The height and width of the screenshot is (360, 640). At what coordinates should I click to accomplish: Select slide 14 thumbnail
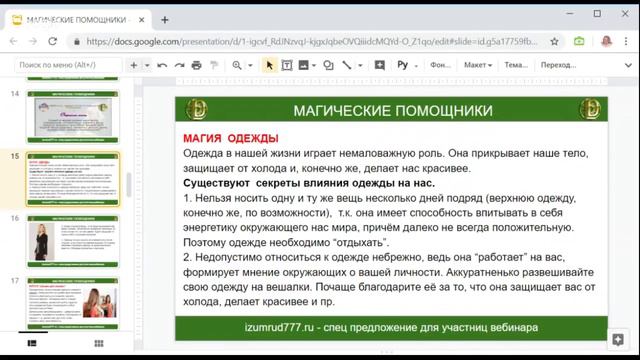tap(73, 117)
